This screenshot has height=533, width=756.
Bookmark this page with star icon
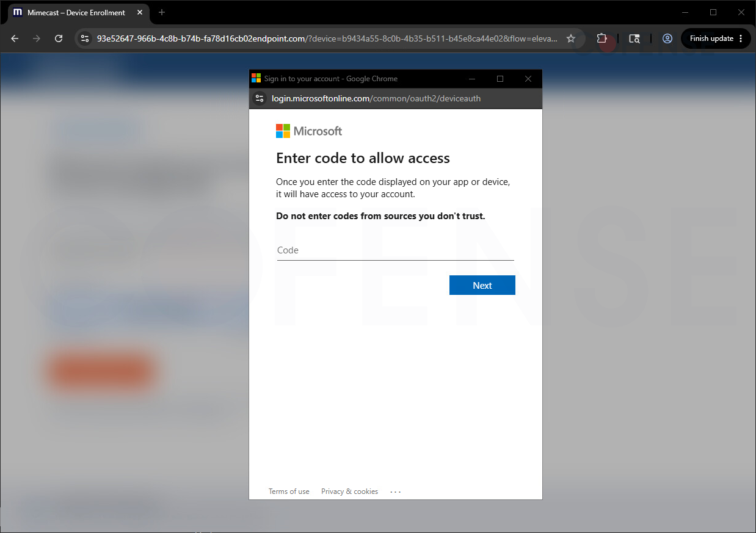click(571, 38)
